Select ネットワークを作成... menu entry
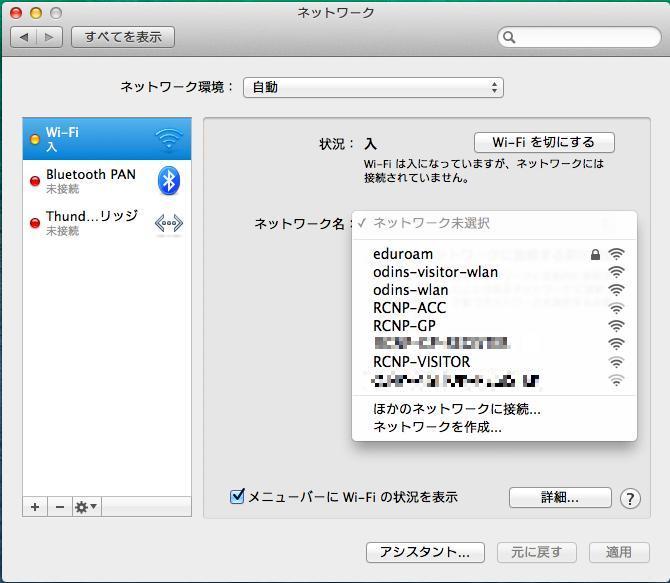This screenshot has height=583, width=670. click(x=437, y=427)
